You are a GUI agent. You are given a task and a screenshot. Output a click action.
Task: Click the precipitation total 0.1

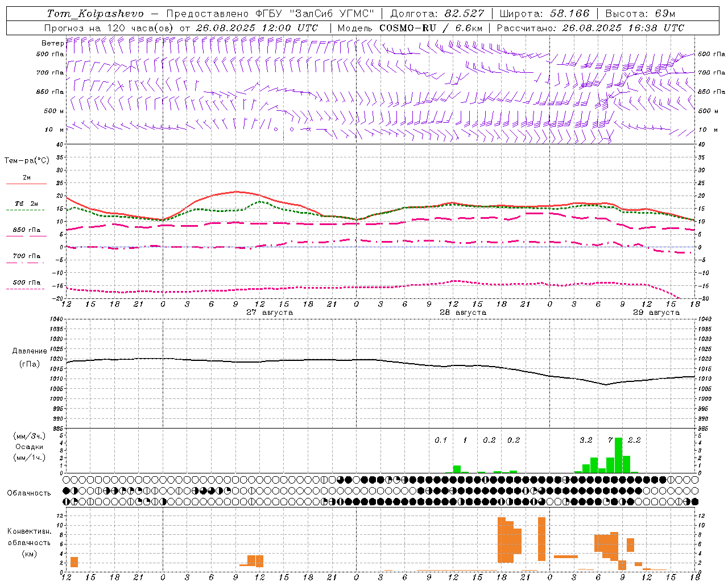pos(441,440)
